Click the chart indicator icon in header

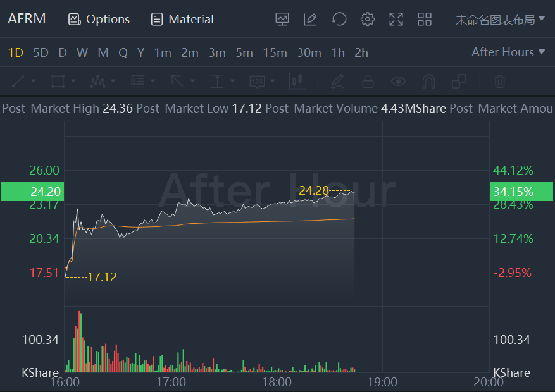(x=282, y=20)
